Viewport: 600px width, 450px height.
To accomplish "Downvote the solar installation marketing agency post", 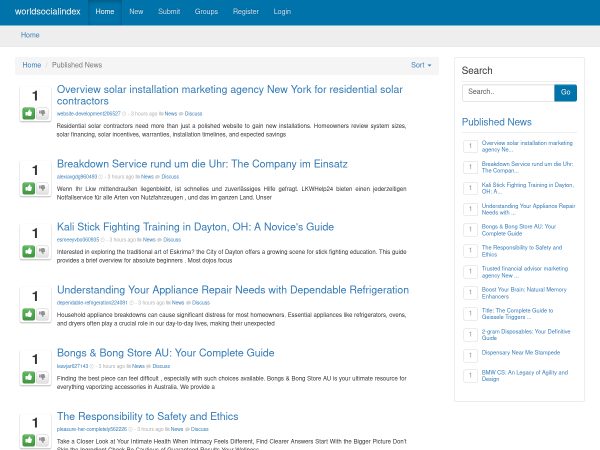I will coord(42,113).
